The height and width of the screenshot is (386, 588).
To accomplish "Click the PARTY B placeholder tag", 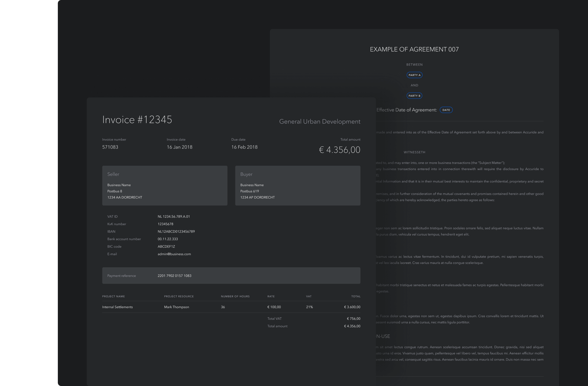I will 414,96.
